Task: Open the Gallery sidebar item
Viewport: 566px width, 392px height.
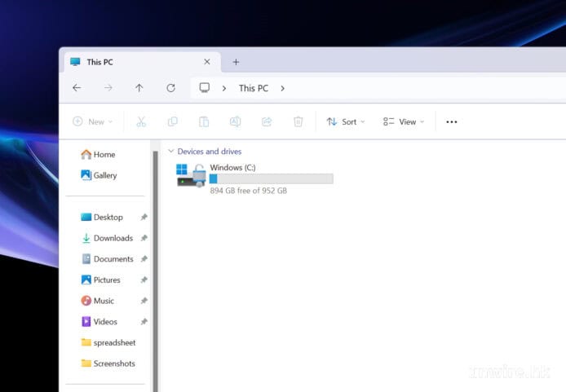Action: tap(104, 175)
